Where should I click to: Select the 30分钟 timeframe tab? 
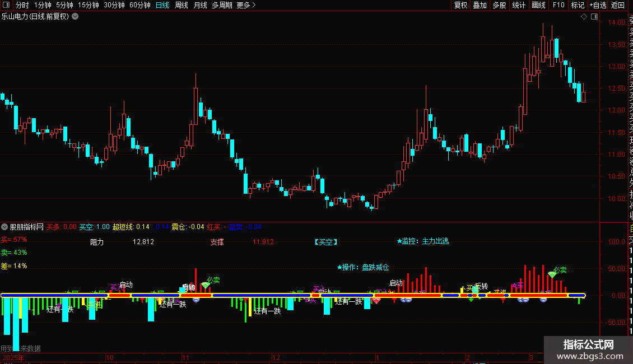[114, 5]
